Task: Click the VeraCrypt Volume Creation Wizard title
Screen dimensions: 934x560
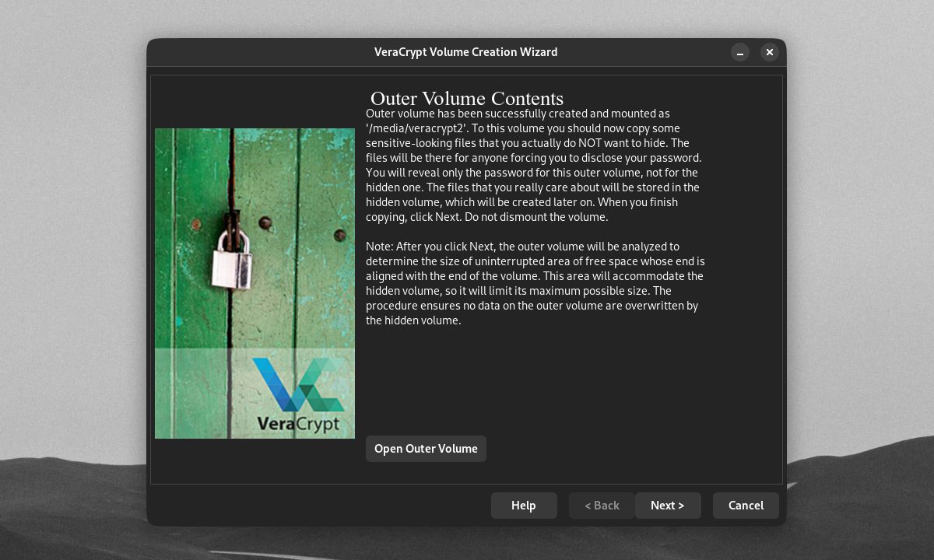Action: (x=465, y=52)
